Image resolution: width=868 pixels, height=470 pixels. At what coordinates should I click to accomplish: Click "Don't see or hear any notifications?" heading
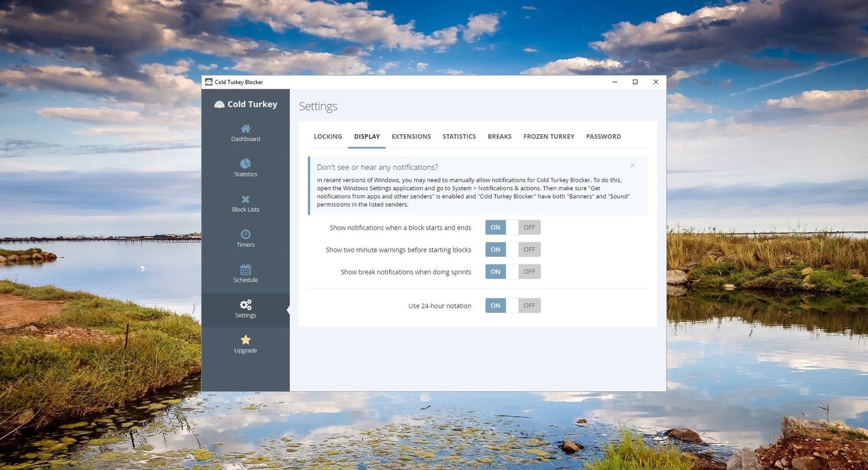click(x=377, y=167)
